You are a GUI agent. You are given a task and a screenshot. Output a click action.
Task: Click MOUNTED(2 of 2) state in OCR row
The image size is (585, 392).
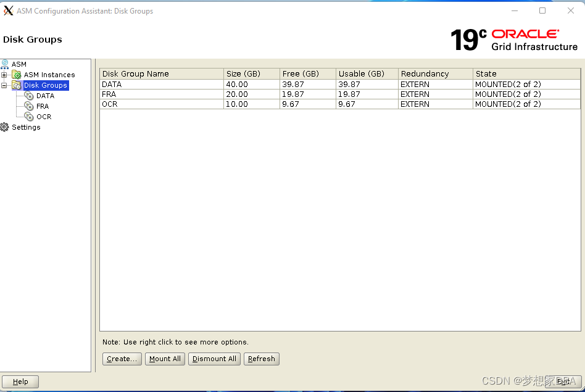coord(508,104)
